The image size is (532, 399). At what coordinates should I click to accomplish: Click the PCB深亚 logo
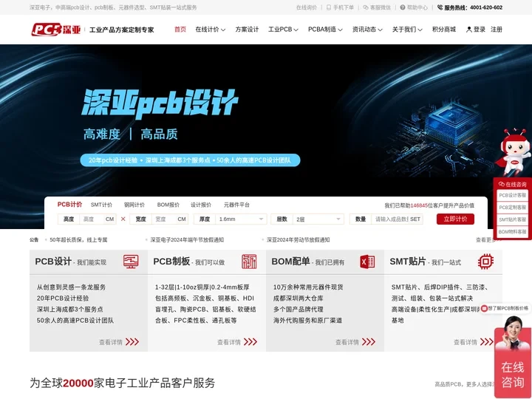(56, 29)
